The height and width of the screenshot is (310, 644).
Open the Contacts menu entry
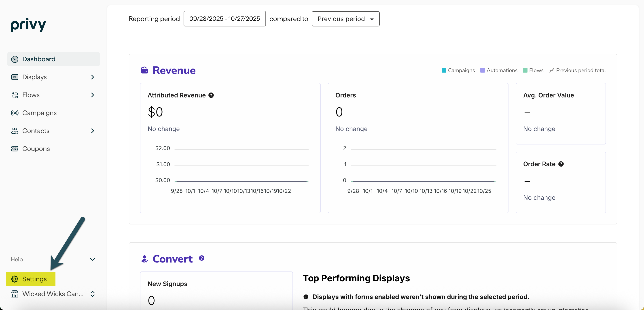pyautogui.click(x=36, y=131)
